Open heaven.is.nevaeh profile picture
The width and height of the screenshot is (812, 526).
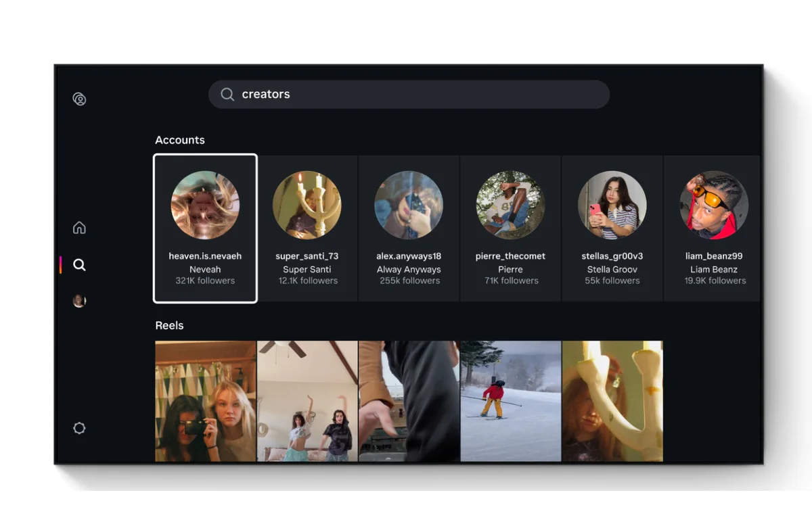(x=205, y=205)
